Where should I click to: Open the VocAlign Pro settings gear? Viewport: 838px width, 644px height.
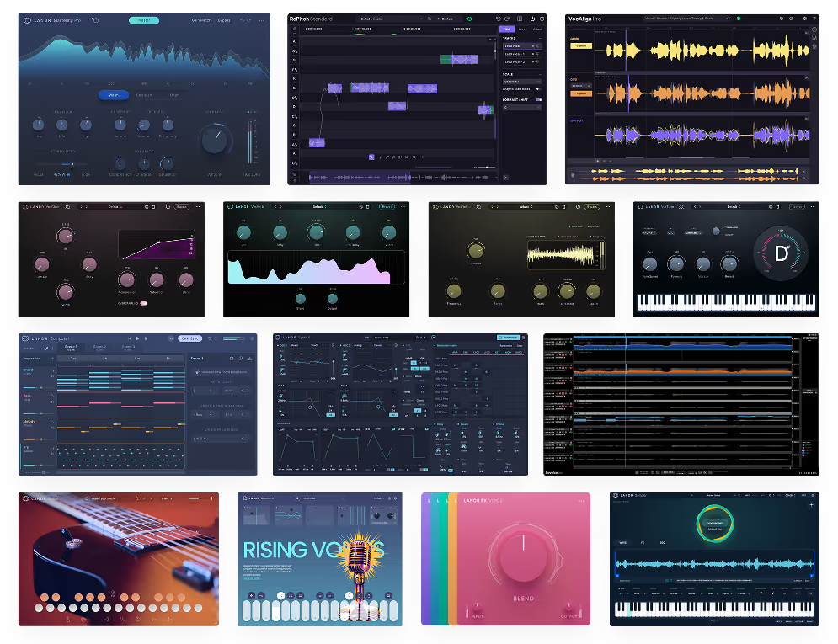tap(804, 18)
